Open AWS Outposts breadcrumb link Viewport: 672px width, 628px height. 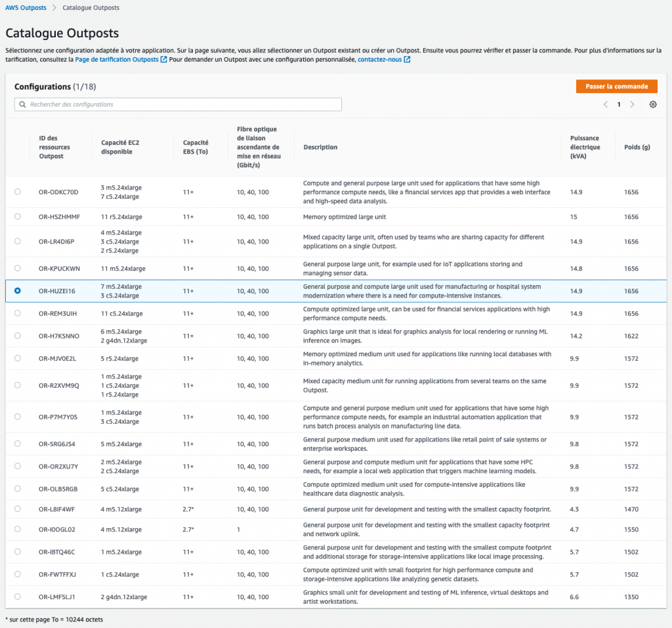pos(26,8)
